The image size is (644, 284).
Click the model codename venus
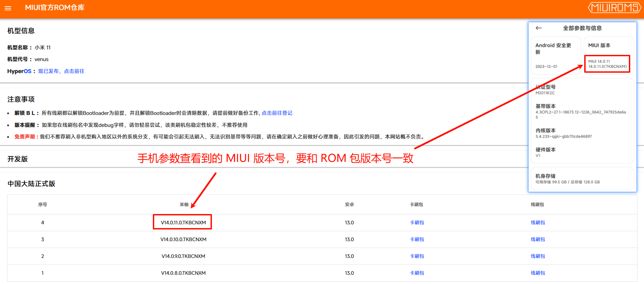[x=42, y=59]
